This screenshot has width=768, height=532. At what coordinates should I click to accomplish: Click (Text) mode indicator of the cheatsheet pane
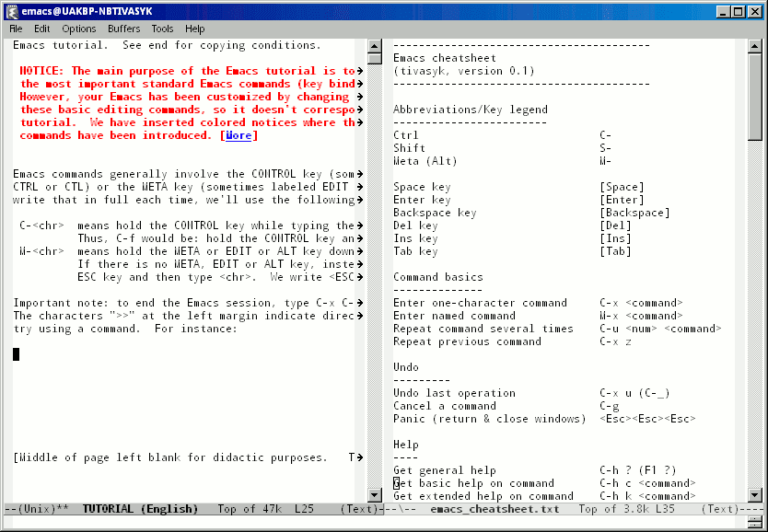click(720, 509)
